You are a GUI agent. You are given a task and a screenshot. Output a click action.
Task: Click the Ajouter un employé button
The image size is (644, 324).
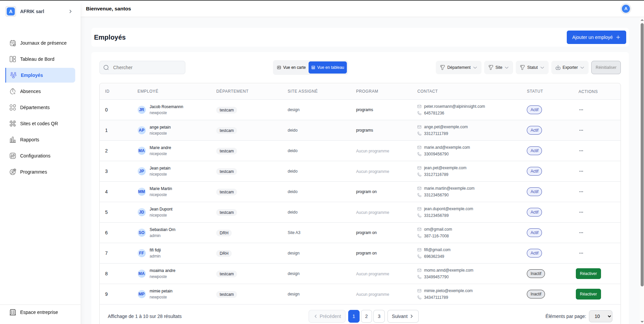click(x=596, y=37)
